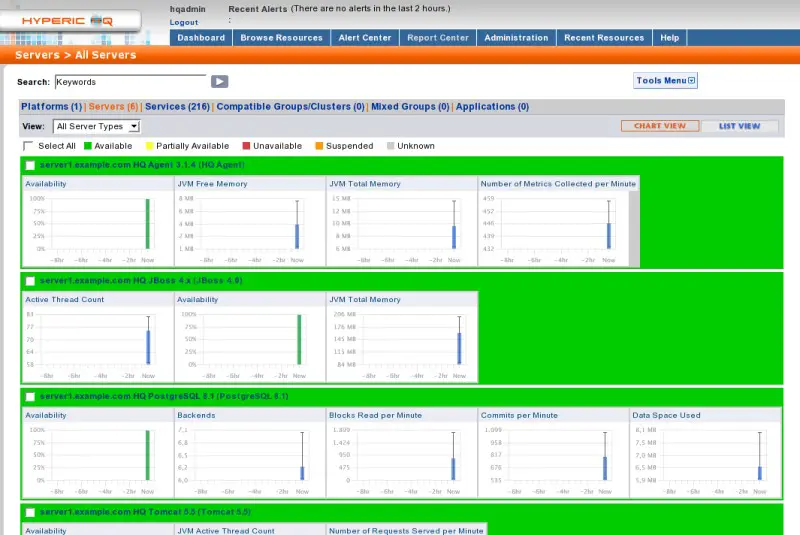800x535 pixels.
Task: Toggle the Select All checkbox
Action: [x=28, y=146]
